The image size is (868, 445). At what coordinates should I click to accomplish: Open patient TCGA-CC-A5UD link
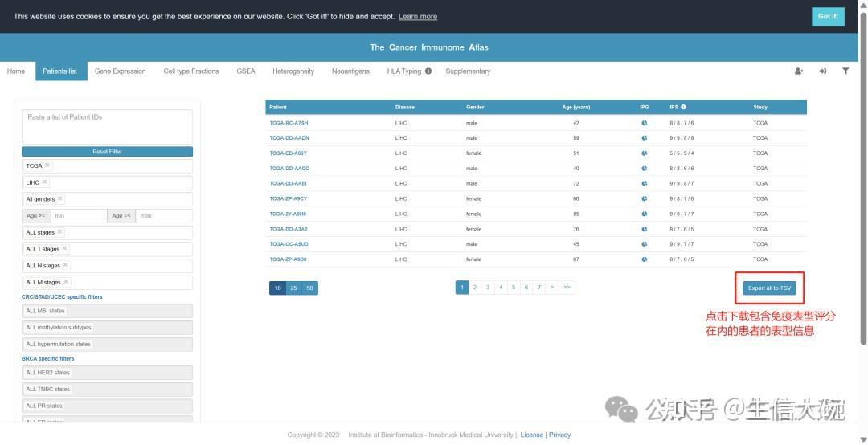289,244
